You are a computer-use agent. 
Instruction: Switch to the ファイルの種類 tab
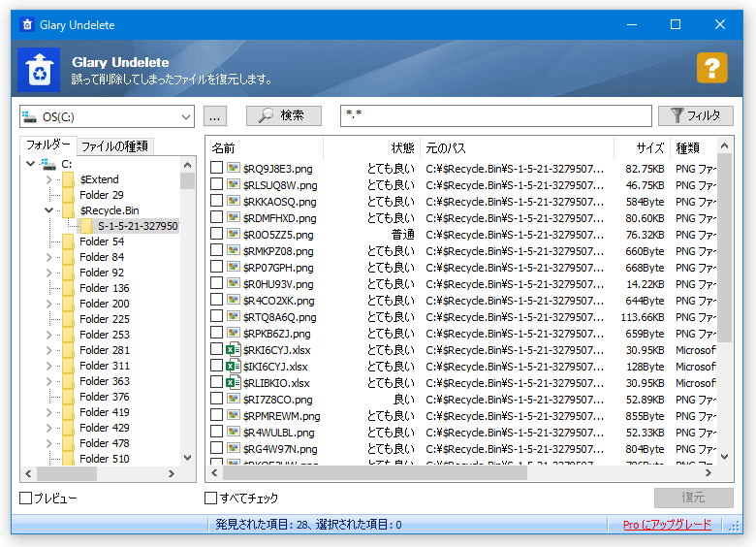[x=114, y=146]
